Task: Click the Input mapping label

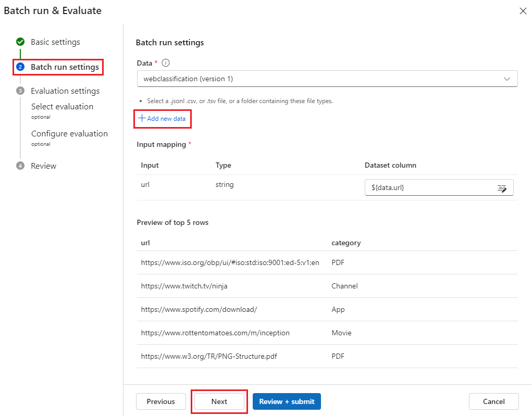Action: 161,144
